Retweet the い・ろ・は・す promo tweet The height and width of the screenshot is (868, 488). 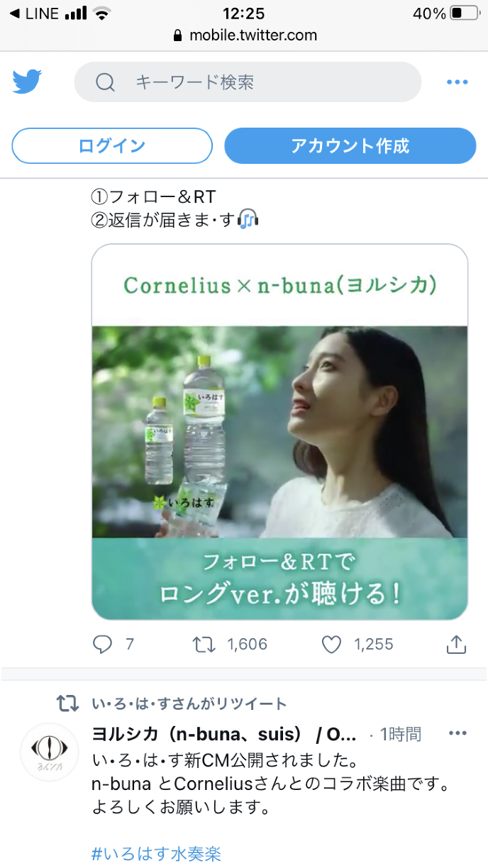coord(204,644)
